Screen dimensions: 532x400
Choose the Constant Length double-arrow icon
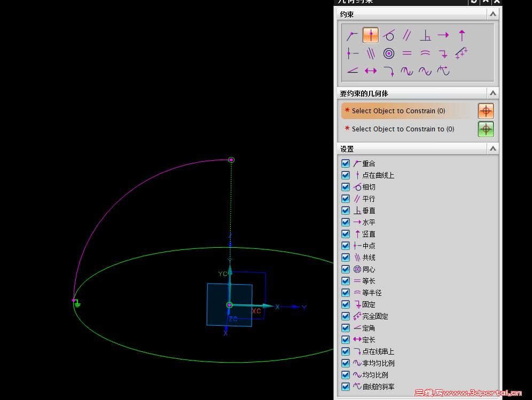371,71
